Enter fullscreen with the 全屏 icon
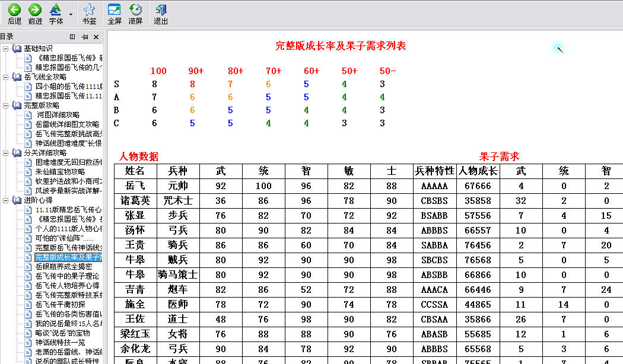Viewport: 623px width, 364px height. [x=114, y=10]
